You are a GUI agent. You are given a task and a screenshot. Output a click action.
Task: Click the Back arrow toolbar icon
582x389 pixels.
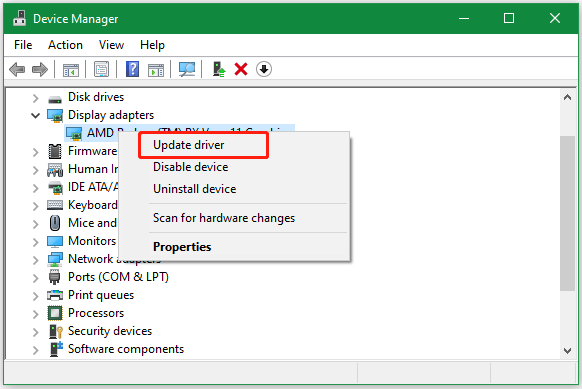pos(17,69)
